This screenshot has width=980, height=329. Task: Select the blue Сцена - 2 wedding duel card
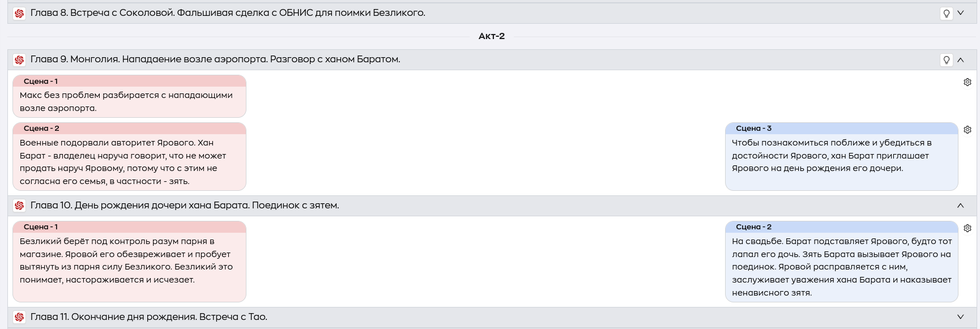click(841, 262)
